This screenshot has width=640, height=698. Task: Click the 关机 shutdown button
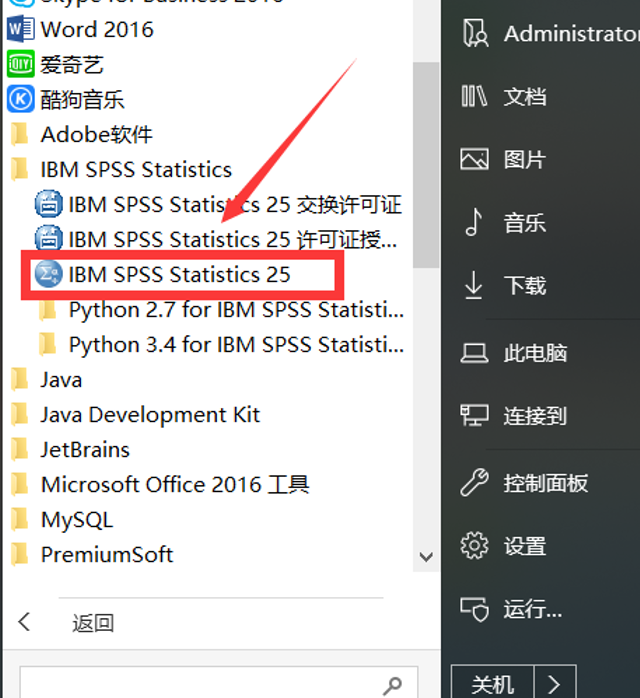click(x=492, y=683)
